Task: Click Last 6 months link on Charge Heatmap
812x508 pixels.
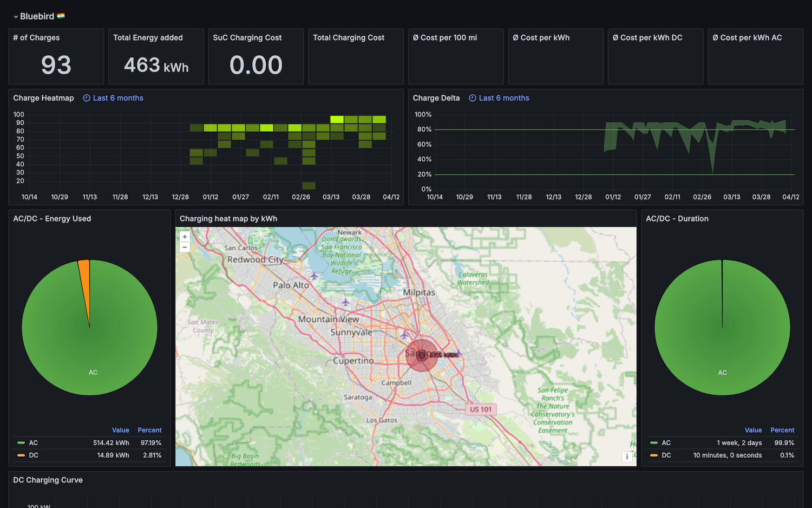Action: 118,98
